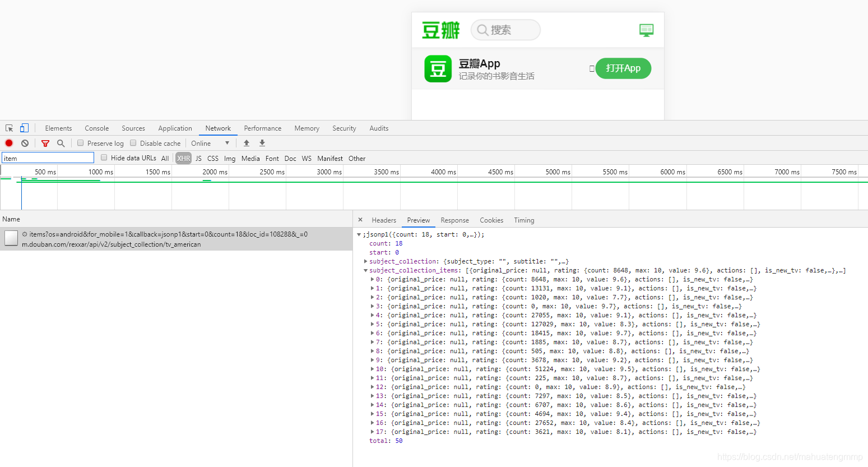Open the Application panel tab
The width and height of the screenshot is (868, 467).
[x=175, y=128]
